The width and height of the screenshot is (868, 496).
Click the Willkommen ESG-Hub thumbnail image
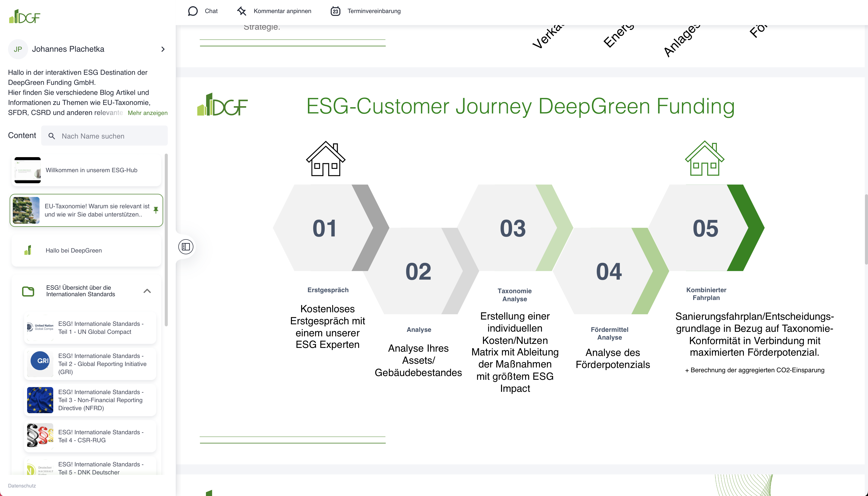pos(28,170)
